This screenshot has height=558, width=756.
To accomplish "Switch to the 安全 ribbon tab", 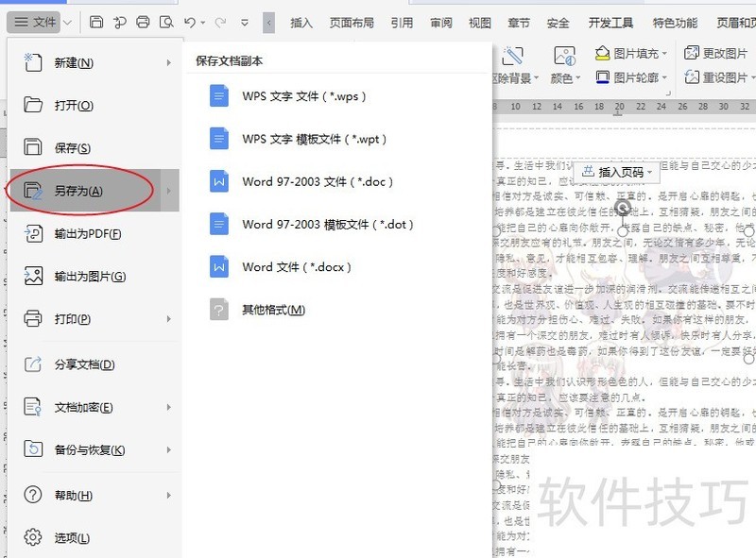I will (558, 23).
